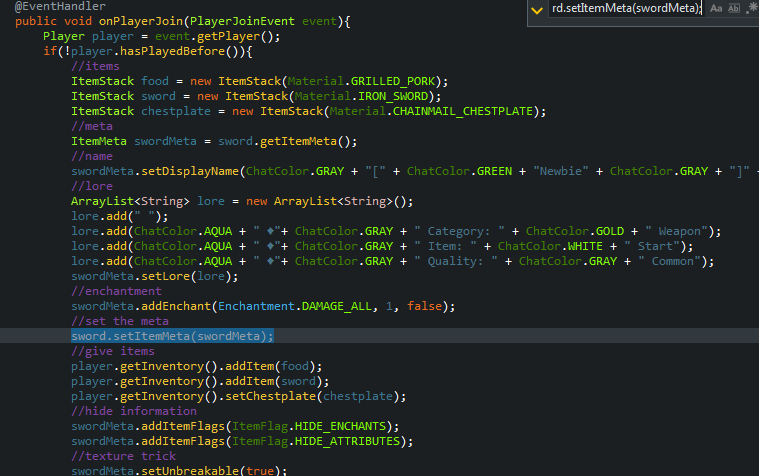The width and height of the screenshot is (759, 476).
Task: Click the //set the meta comment
Action: coord(120,322)
